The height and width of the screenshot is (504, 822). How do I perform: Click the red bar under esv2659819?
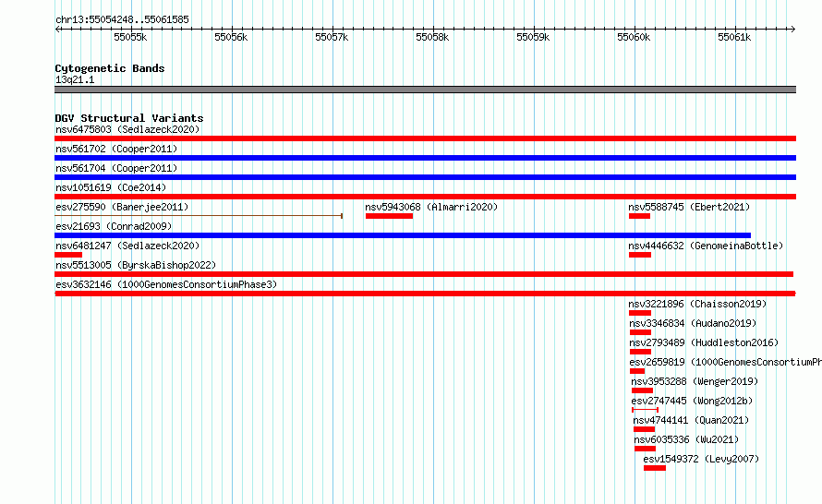tap(637, 371)
